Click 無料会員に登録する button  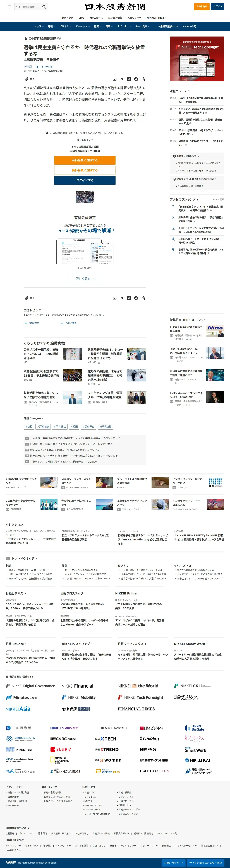pos(85,170)
